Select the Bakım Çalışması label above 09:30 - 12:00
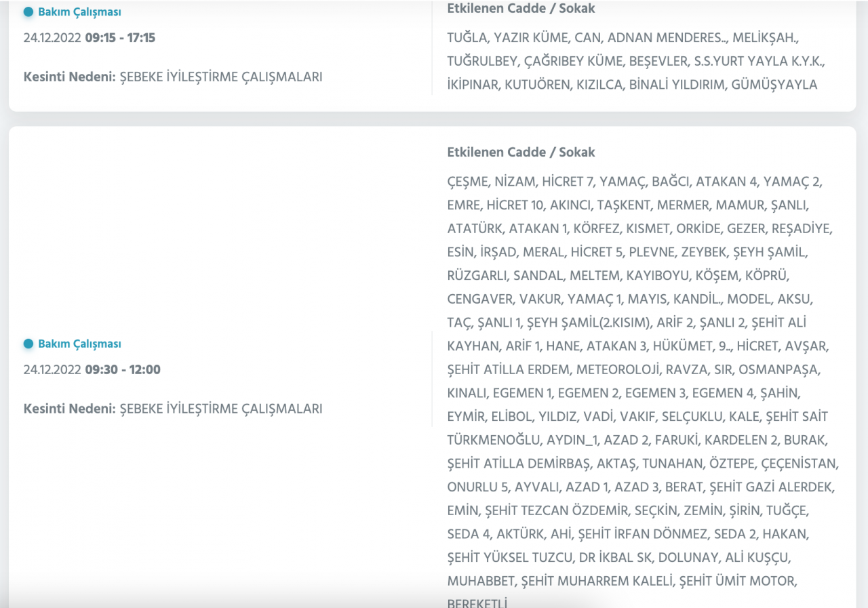This screenshot has width=868, height=608. [79, 344]
